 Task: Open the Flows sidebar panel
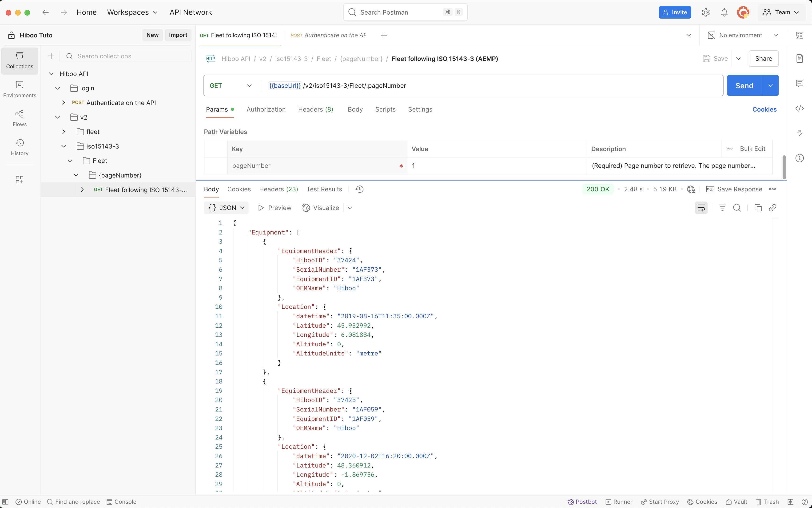(x=20, y=118)
